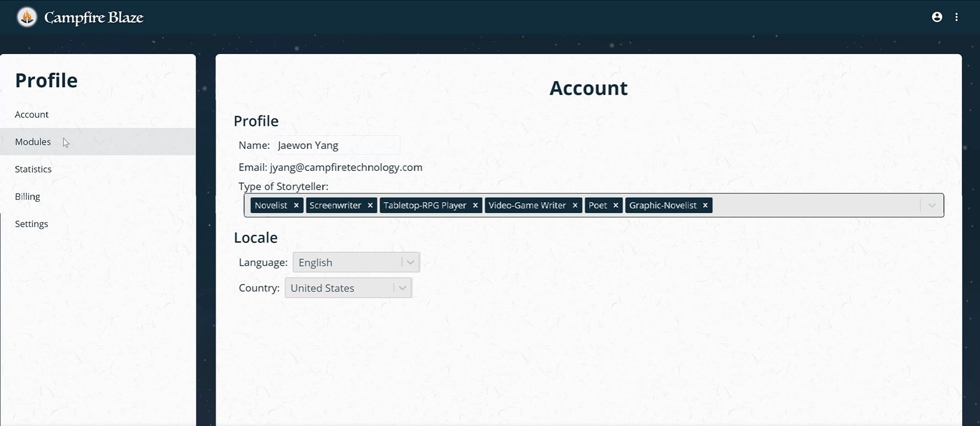The image size is (980, 426).
Task: Open the three-dot more options menu
Action: tap(956, 17)
